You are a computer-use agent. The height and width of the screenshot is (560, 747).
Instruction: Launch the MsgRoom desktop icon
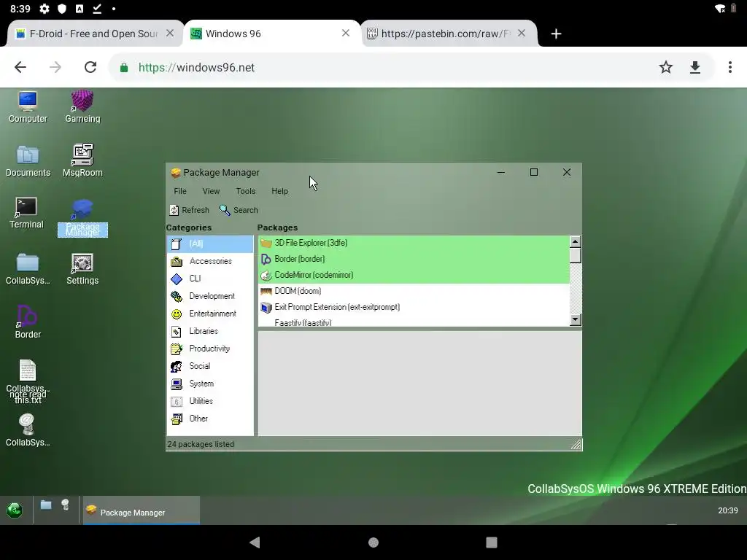coord(82,161)
